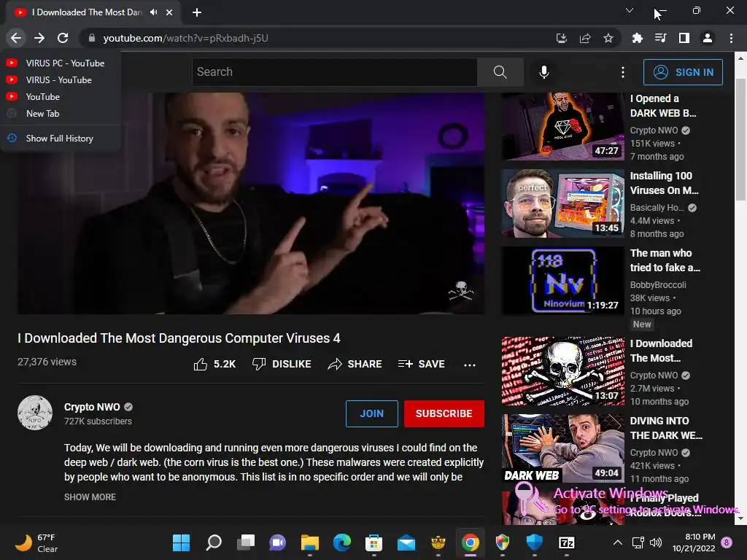The width and height of the screenshot is (747, 560).
Task: Click the browser back arrow button
Action: point(16,38)
